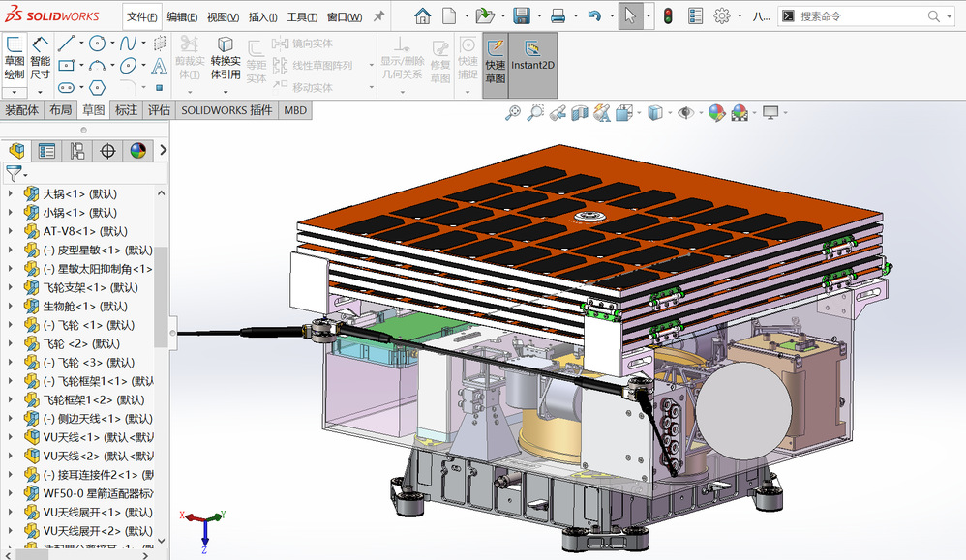The width and height of the screenshot is (966, 560).
Task: Expand the 生物舱<1> component node
Action: pos(11,307)
